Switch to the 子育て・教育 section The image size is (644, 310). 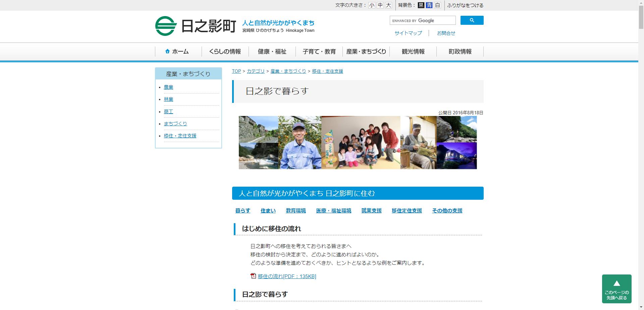click(x=319, y=52)
